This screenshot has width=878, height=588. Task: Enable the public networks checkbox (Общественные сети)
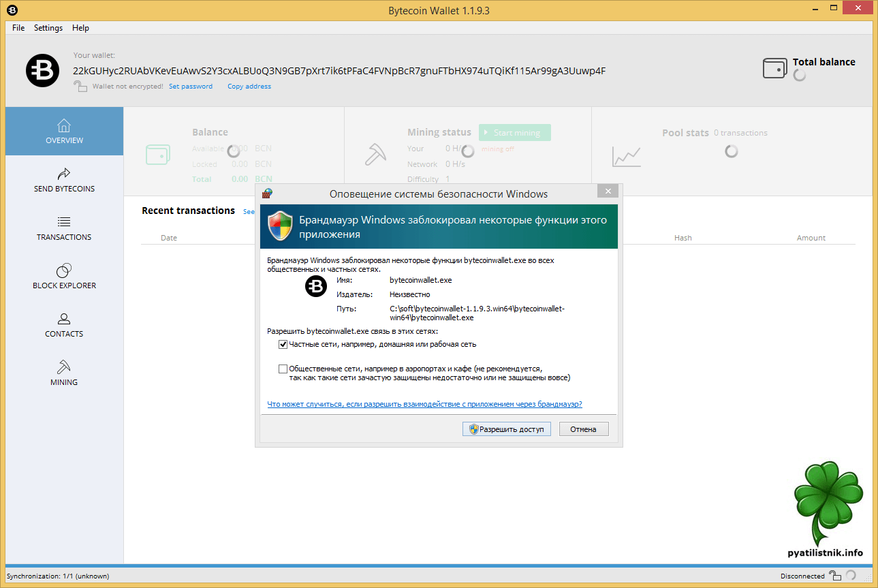point(283,369)
